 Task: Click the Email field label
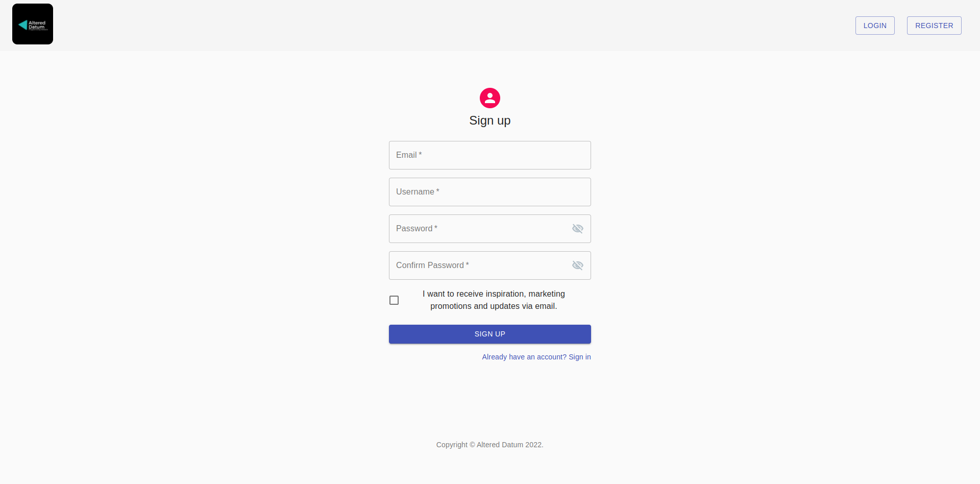tap(407, 155)
